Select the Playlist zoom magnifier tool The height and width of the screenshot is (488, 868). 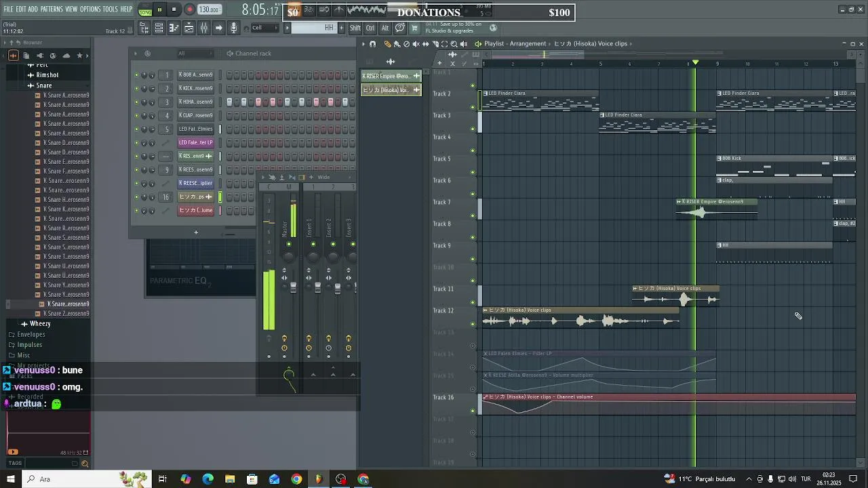pyautogui.click(x=454, y=44)
